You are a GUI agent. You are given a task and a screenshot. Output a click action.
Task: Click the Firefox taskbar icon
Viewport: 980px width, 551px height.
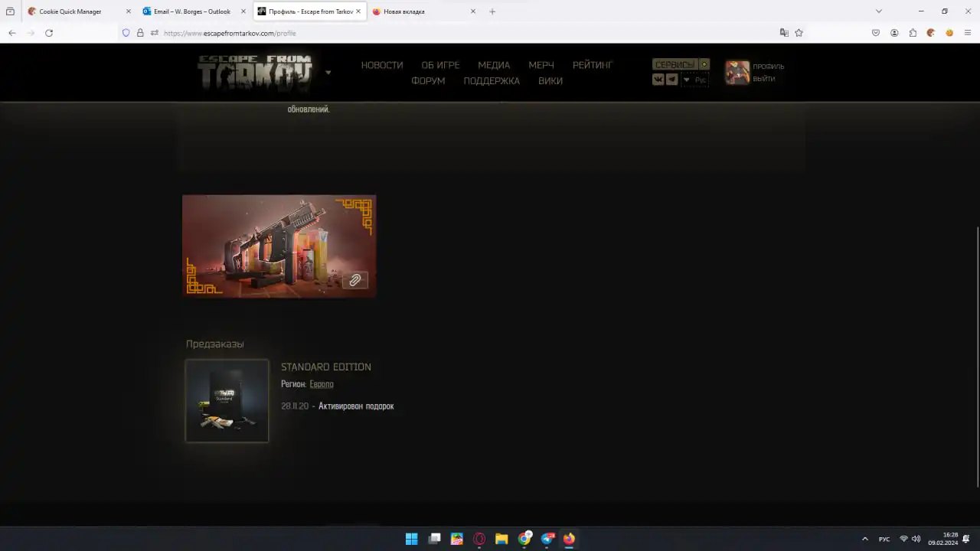(x=569, y=539)
